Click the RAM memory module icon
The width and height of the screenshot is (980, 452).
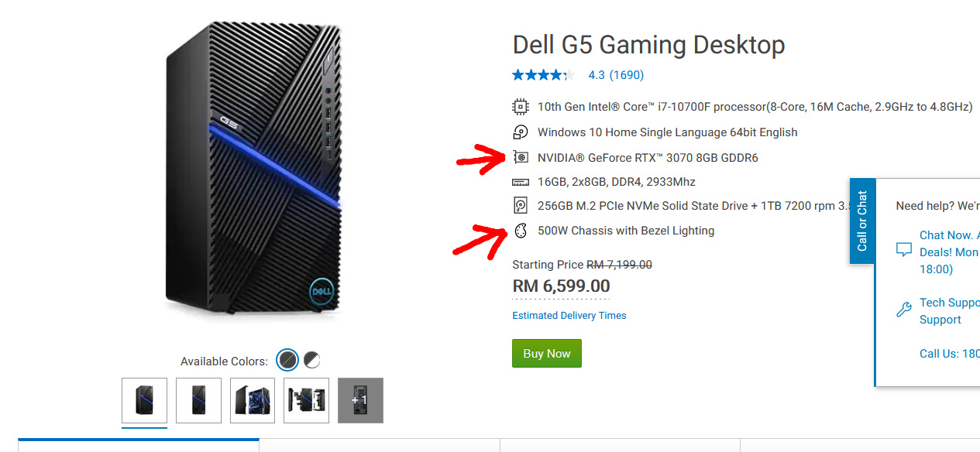(x=521, y=182)
